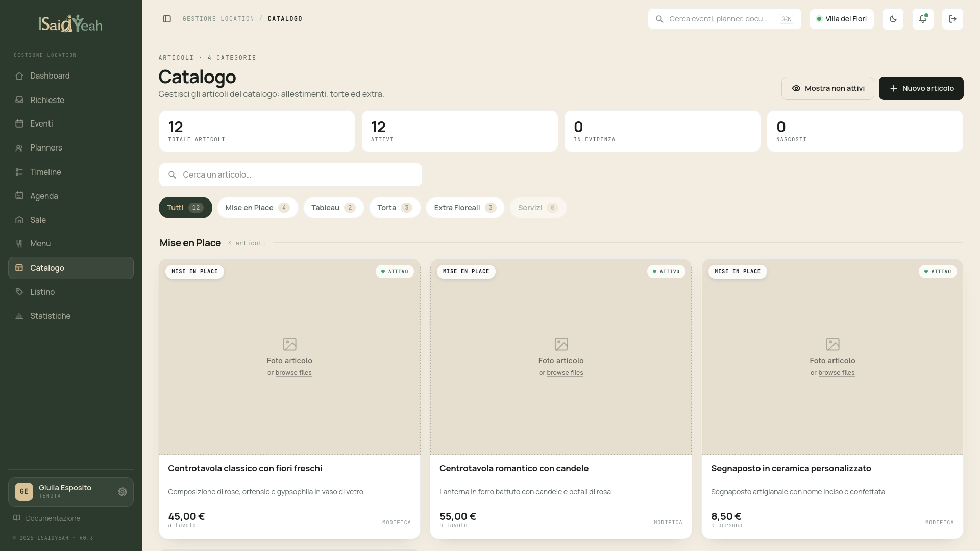The image size is (980, 551).
Task: Click the Documentazione book icon
Action: pyautogui.click(x=17, y=518)
